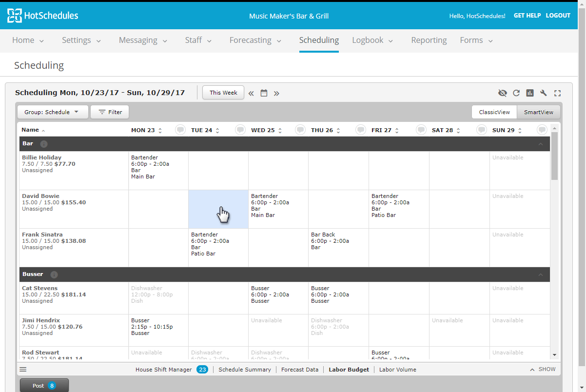Image resolution: width=586 pixels, height=392 pixels.
Task: Open the Labor Volume tab
Action: [398, 370]
